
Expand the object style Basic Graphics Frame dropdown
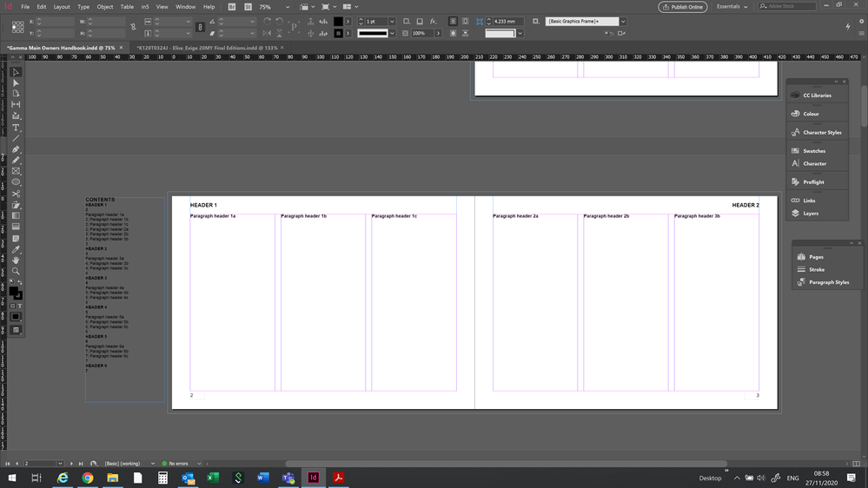coord(623,22)
